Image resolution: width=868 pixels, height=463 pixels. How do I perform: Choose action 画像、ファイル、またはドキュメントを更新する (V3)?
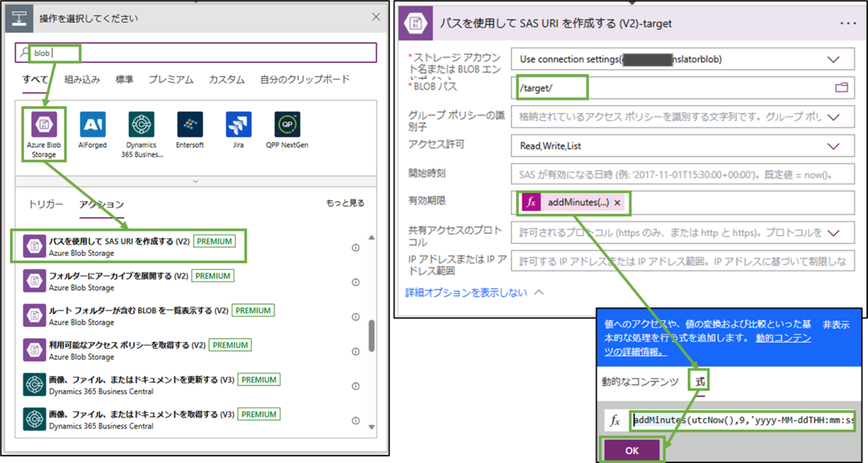click(x=195, y=385)
